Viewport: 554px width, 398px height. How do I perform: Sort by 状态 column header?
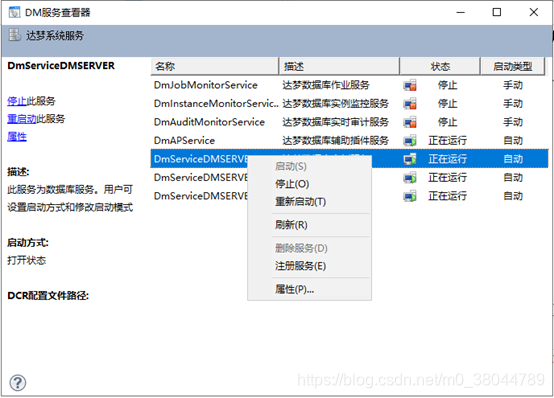coord(440,66)
